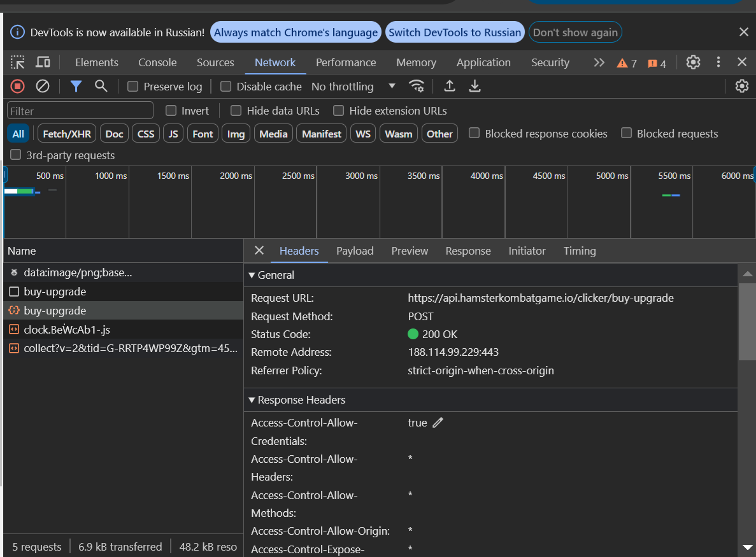Toggle the network filter funnel icon

76,86
